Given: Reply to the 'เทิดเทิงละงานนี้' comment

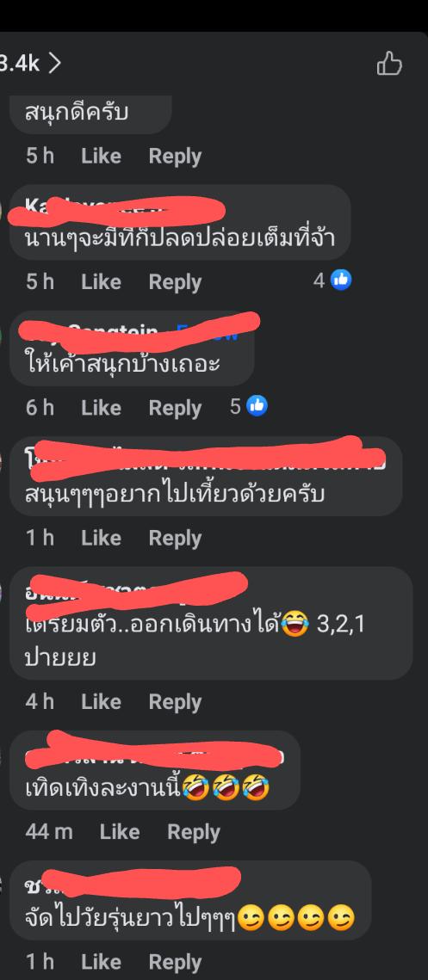Looking at the screenshot, I should click(194, 832).
